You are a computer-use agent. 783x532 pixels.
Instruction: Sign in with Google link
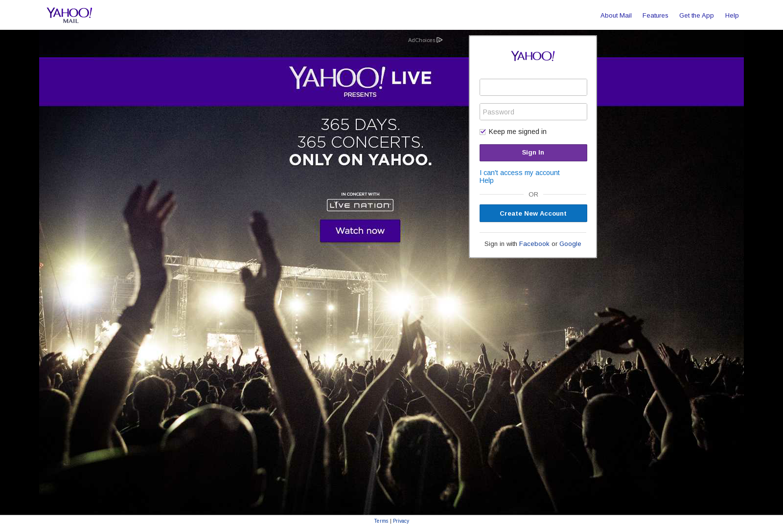click(x=570, y=244)
